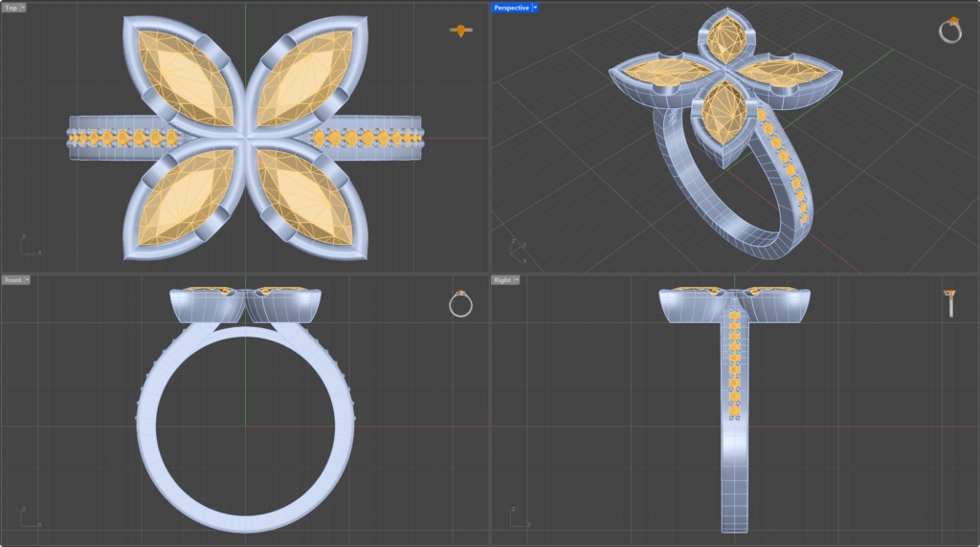
Task: Expand the Right viewport menu arrow
Action: (x=517, y=280)
